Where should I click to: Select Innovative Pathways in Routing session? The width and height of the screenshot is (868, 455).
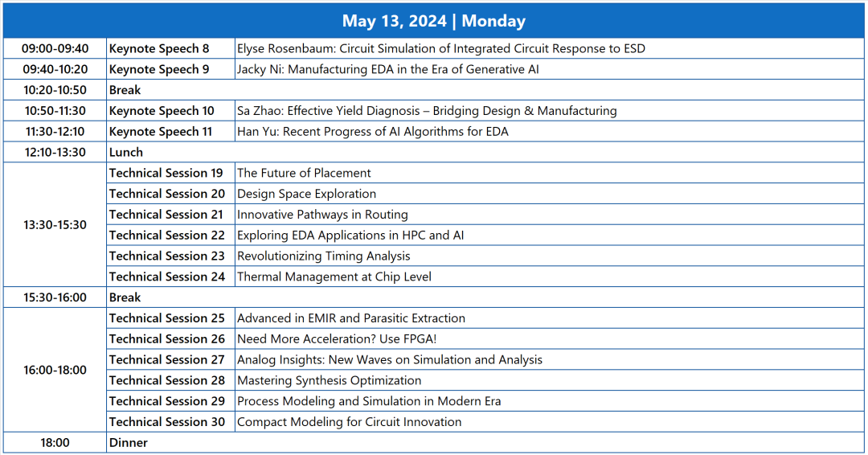[x=322, y=215]
